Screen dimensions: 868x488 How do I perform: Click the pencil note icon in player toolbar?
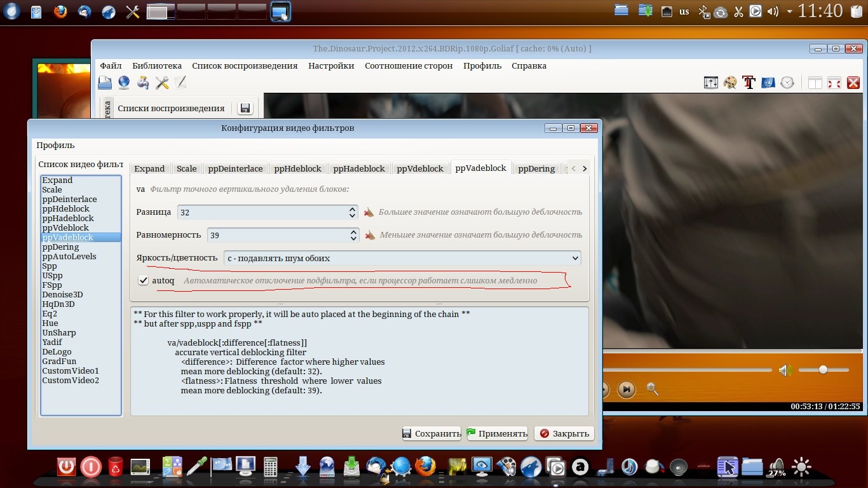180,83
